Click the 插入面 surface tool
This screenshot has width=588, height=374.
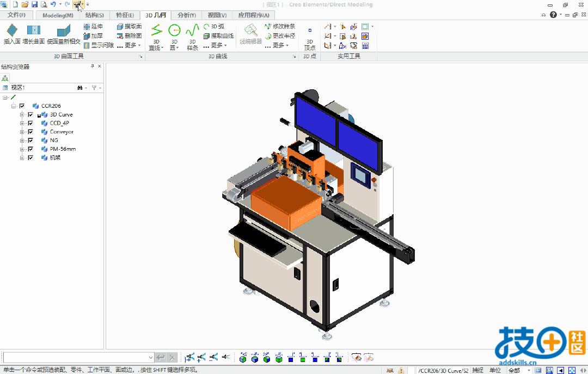coord(12,34)
